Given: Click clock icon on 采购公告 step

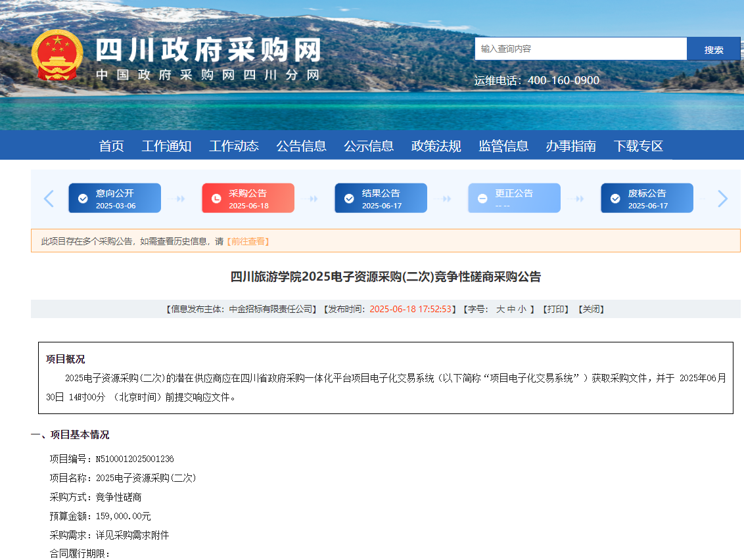Looking at the screenshot, I should point(216,198).
